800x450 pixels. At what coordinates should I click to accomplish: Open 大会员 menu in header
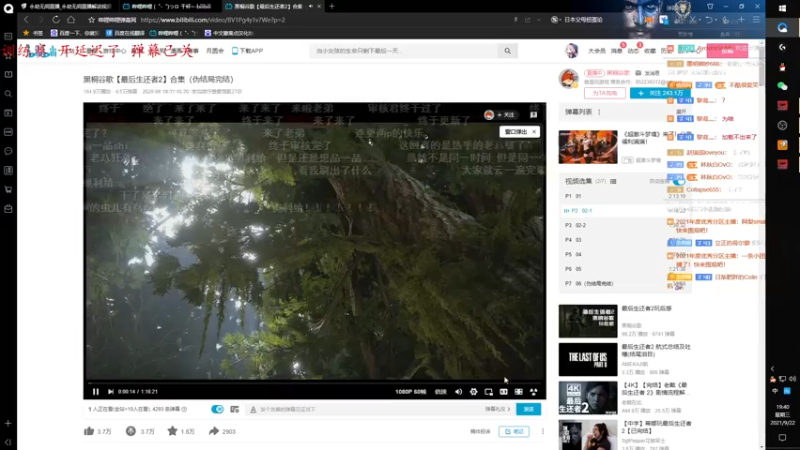[x=596, y=51]
